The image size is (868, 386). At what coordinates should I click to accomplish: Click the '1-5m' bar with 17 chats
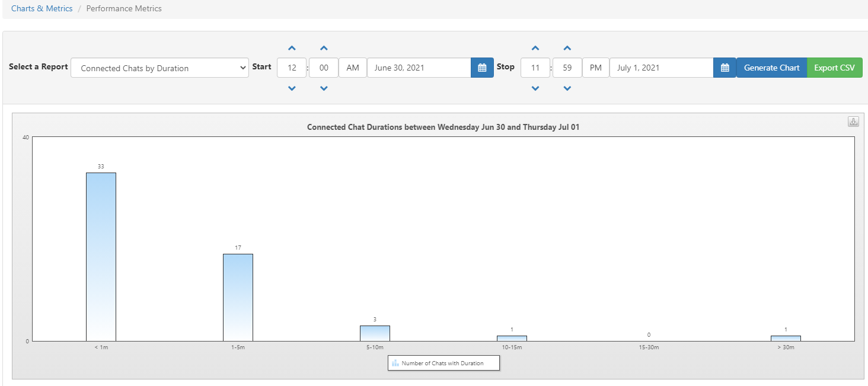[238, 297]
